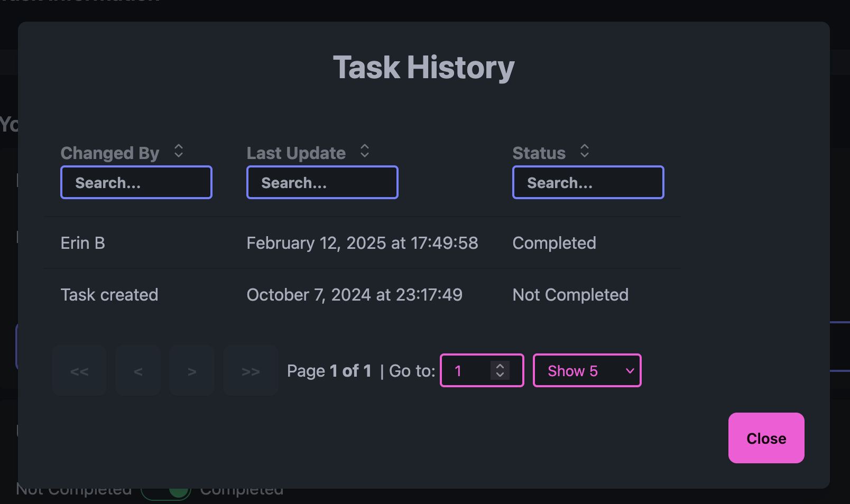Close the Task History dialog

[766, 438]
